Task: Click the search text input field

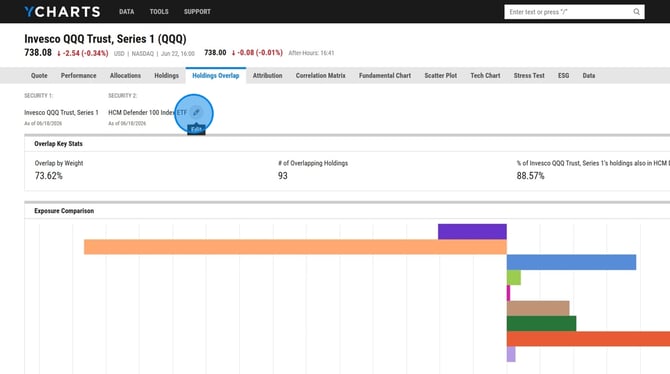Action: coord(568,12)
